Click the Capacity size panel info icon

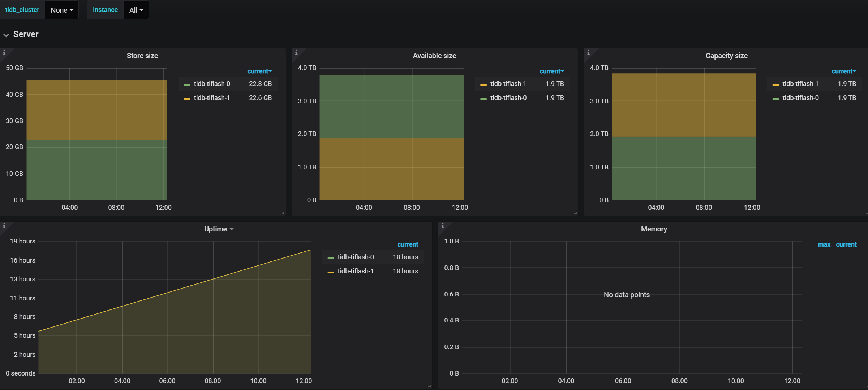(x=588, y=52)
